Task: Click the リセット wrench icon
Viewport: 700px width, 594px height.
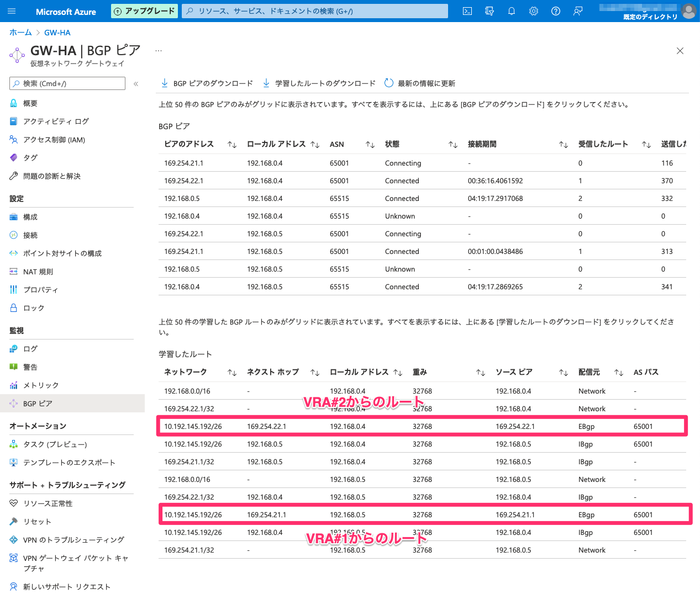Action: pos(14,522)
